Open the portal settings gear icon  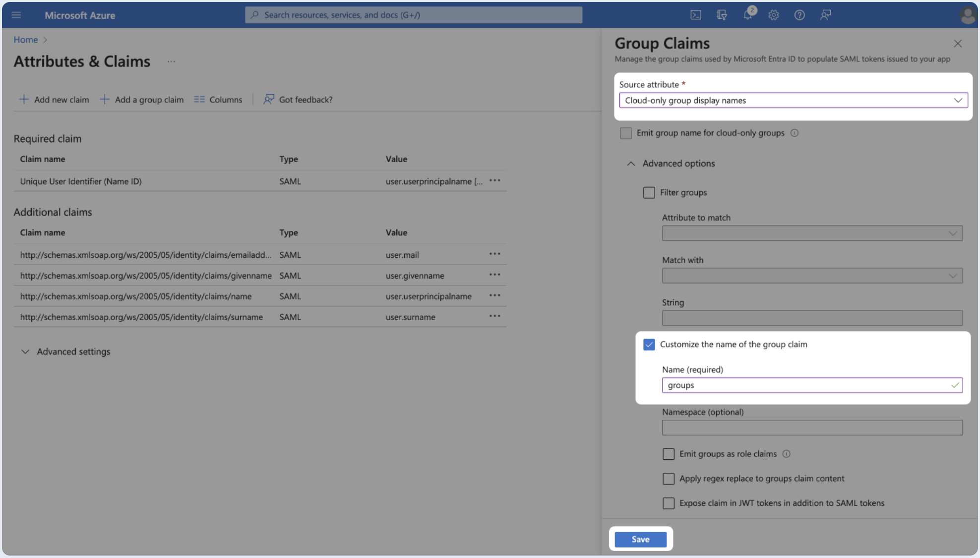point(773,15)
